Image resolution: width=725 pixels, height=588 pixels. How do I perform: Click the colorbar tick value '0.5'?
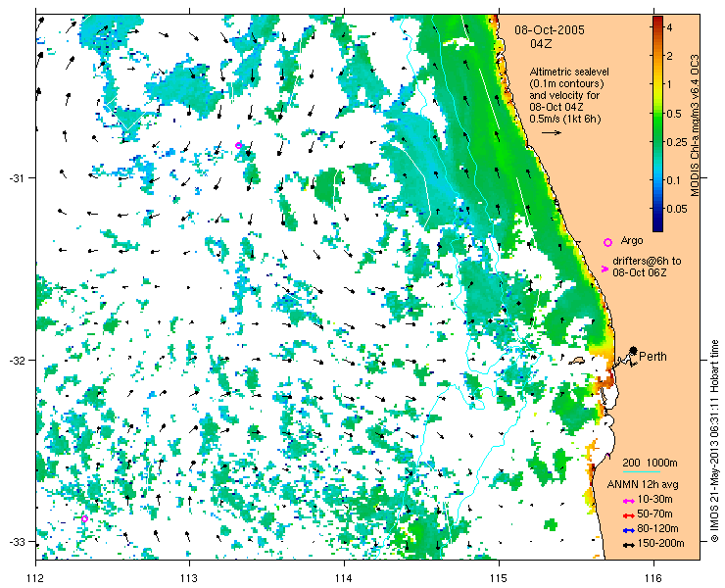click(x=673, y=114)
